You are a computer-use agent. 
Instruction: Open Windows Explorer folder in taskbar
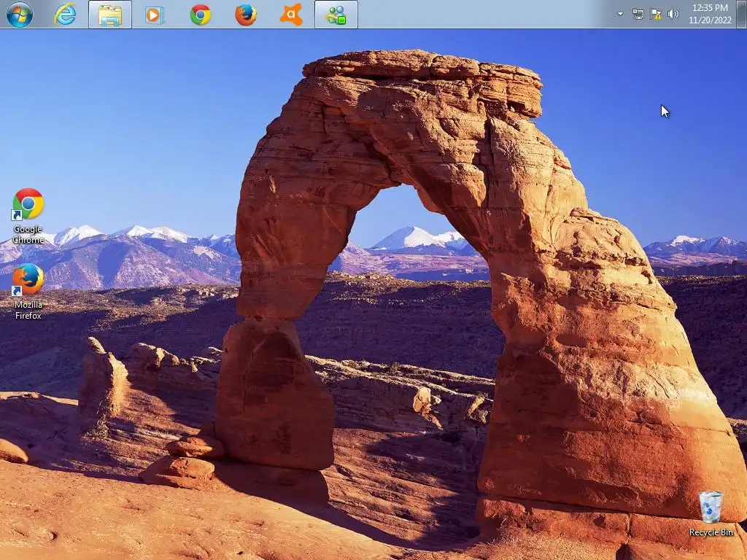pyautogui.click(x=110, y=15)
